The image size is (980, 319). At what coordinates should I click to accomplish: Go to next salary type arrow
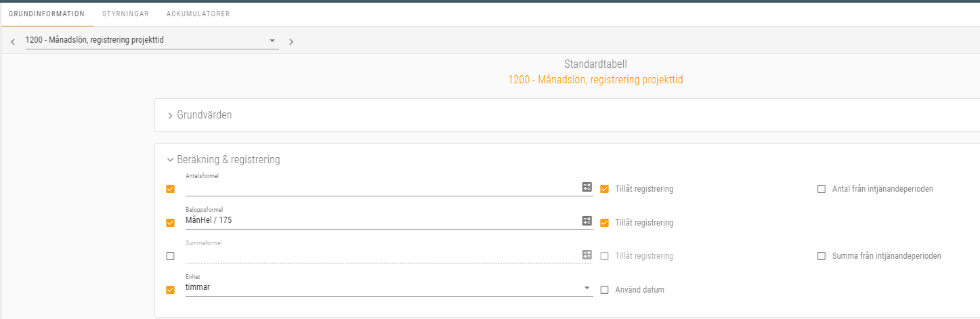click(x=291, y=41)
